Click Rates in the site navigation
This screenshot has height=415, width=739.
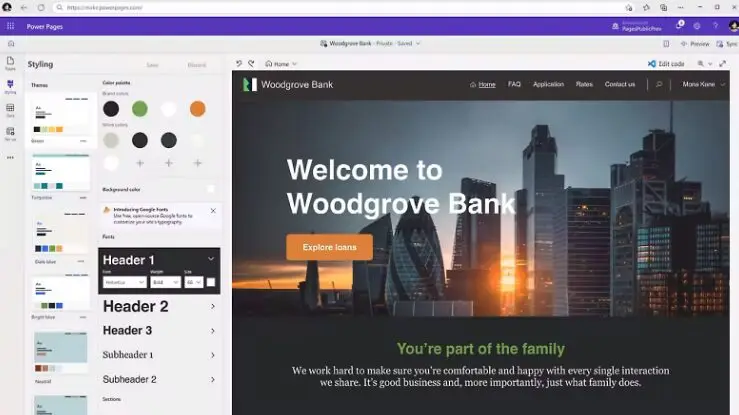point(584,84)
